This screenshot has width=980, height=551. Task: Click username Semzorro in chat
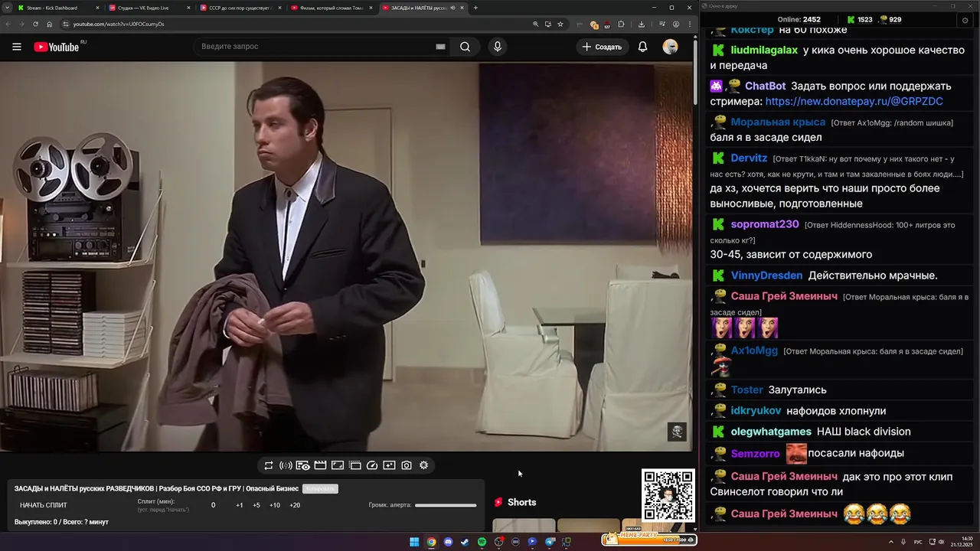(755, 454)
